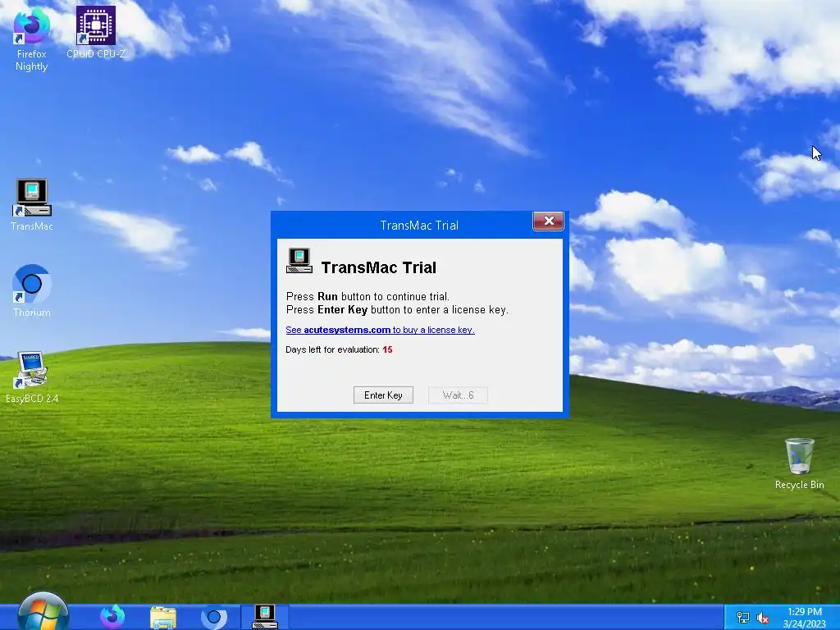
Task: Click the days left value 15
Action: [x=387, y=349]
